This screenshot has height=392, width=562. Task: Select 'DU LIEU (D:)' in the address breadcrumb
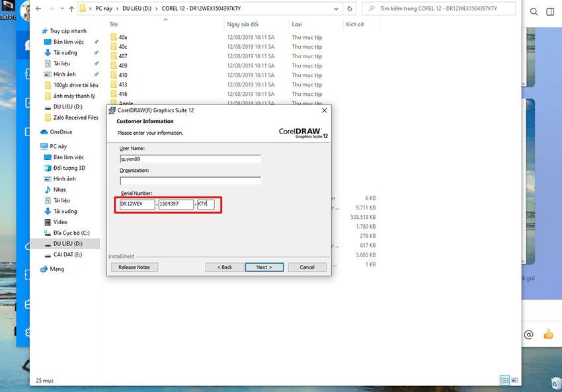pos(137,9)
